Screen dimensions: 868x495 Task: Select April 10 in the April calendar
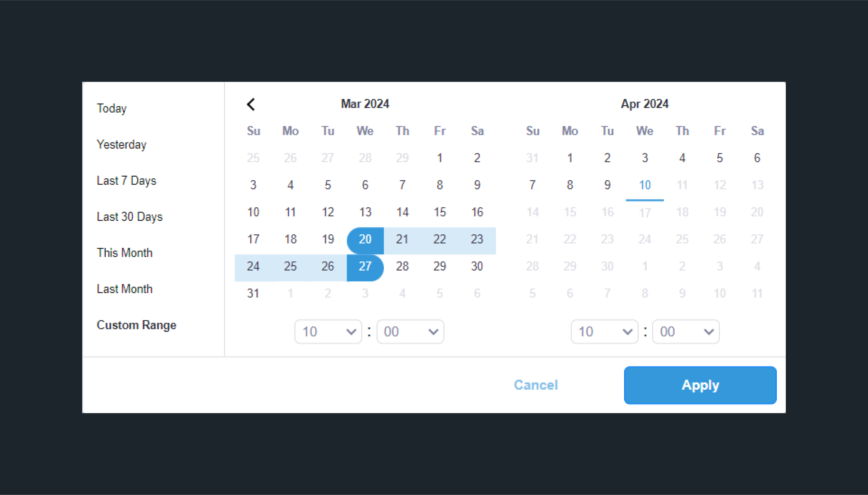(645, 185)
